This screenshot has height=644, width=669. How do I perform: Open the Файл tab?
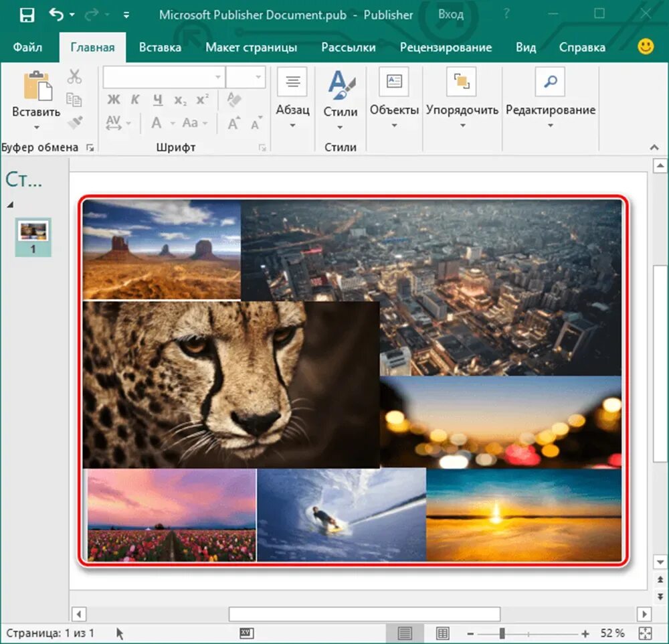27,47
